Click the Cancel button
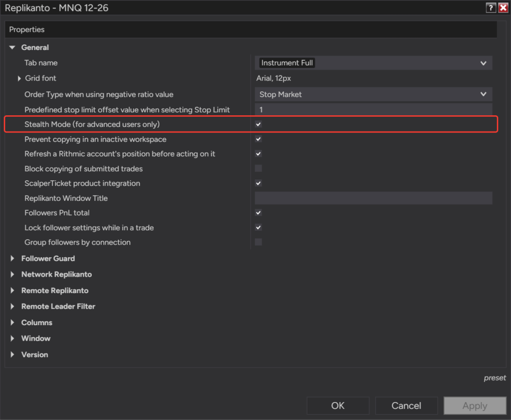The height and width of the screenshot is (420, 511). pyautogui.click(x=406, y=406)
